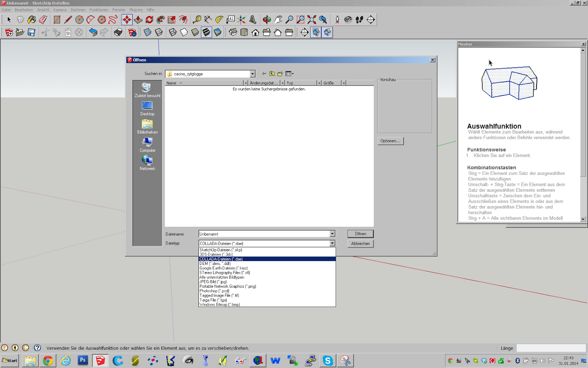The height and width of the screenshot is (368, 588).
Task: Select the Paint Bucket tool
Action: [32, 20]
